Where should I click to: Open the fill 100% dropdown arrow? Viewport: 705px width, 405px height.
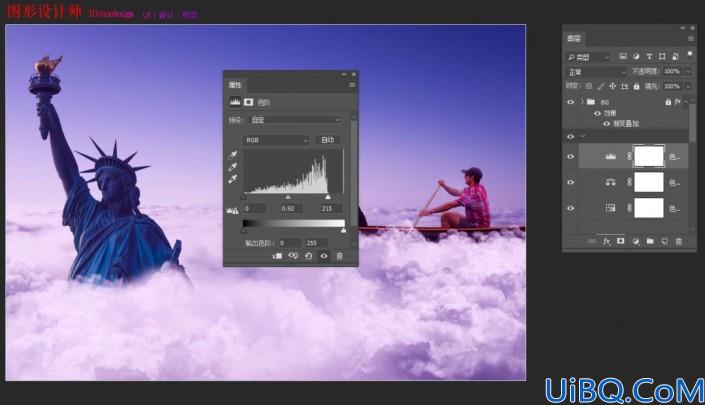688,86
